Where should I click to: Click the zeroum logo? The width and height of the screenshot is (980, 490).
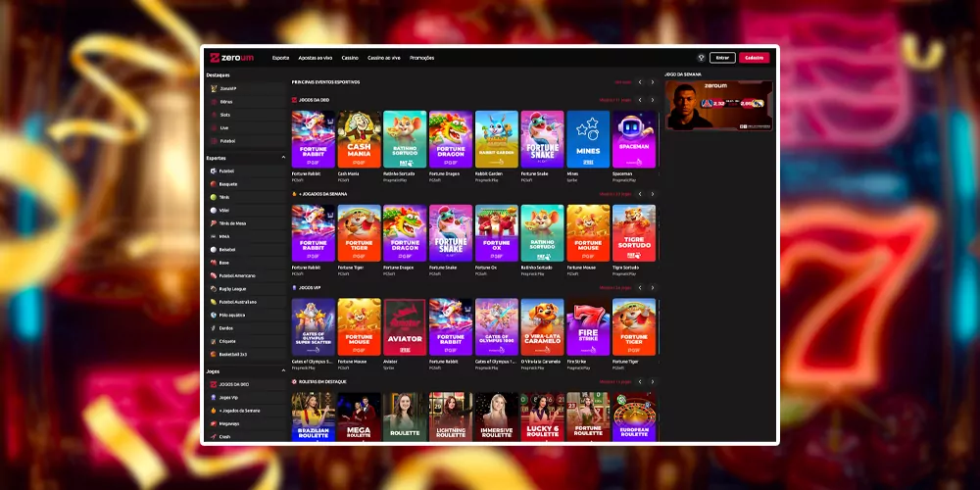[x=232, y=58]
